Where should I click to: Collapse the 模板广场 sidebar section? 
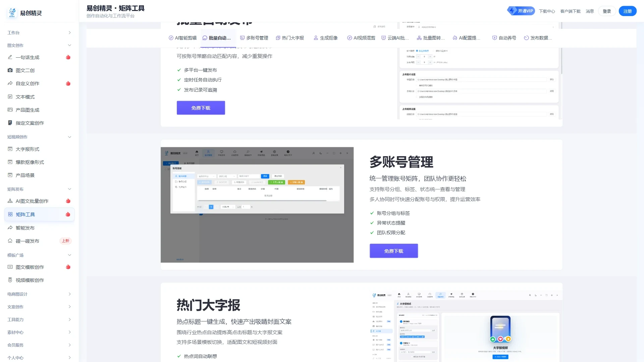[39, 255]
